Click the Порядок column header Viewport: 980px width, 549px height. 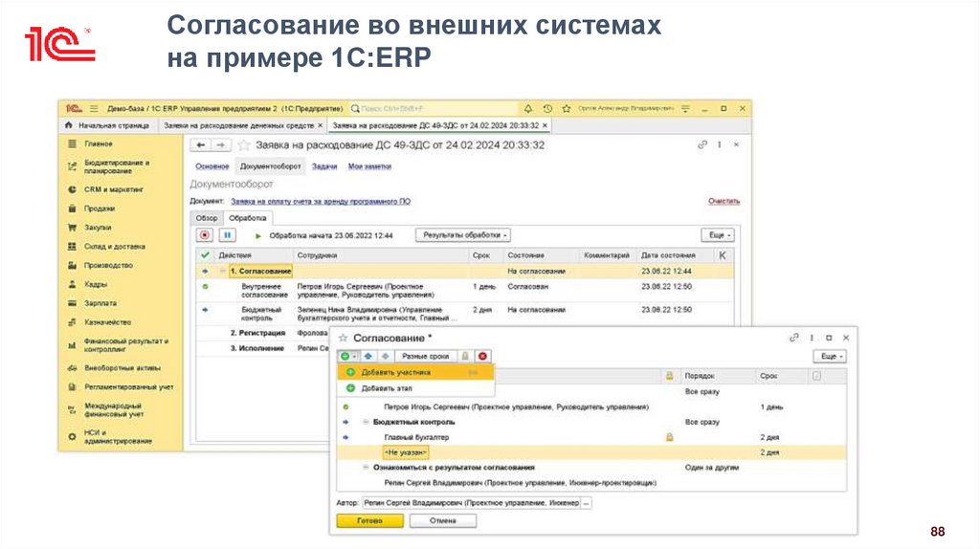click(700, 376)
